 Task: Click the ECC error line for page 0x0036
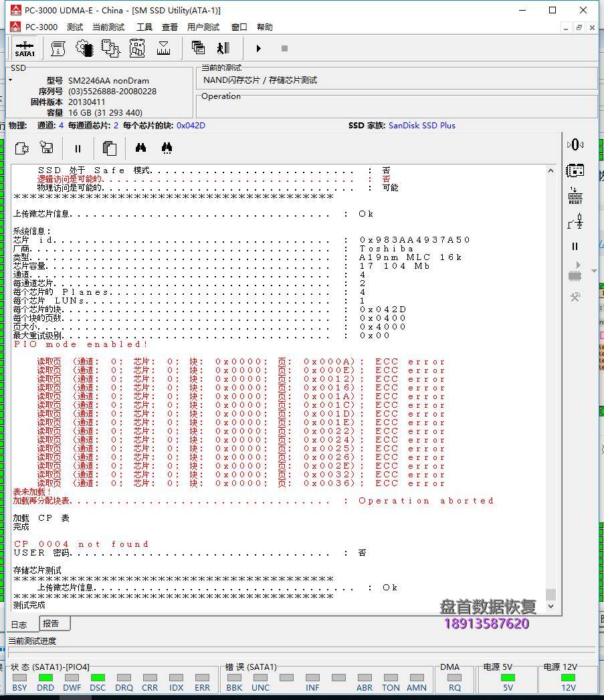(241, 483)
